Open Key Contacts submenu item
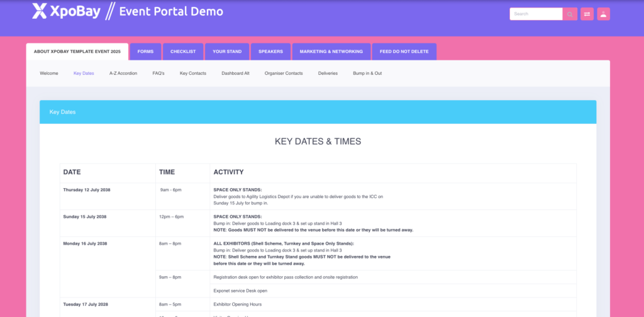 pyautogui.click(x=193, y=74)
